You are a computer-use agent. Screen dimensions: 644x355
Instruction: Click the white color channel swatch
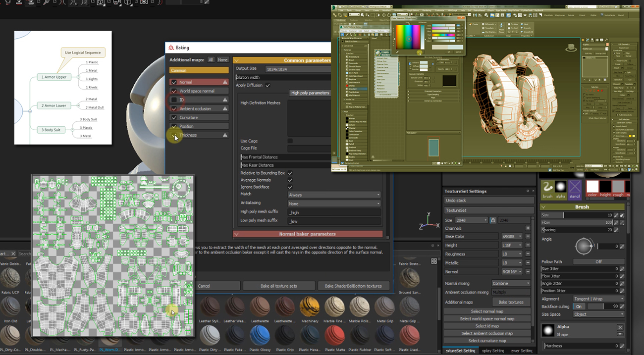click(x=592, y=187)
